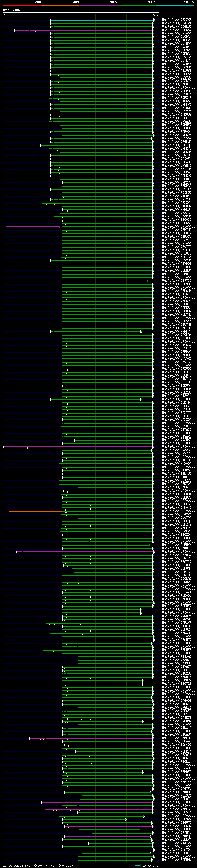This screenshot has height=868, width=197.
Task: Open hit UniRef100_B2ABM8
Action: click(x=177, y=538)
